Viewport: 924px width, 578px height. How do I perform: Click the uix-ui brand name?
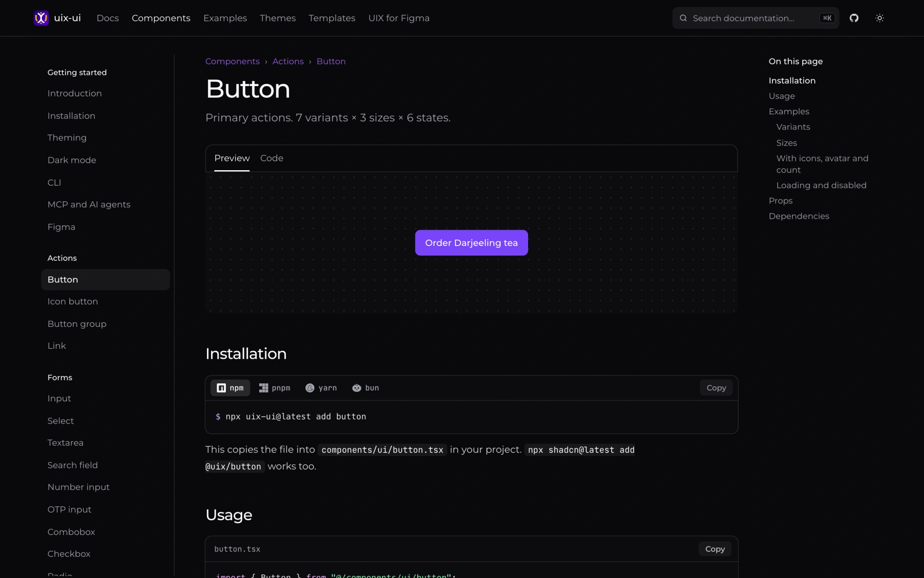[x=67, y=18]
